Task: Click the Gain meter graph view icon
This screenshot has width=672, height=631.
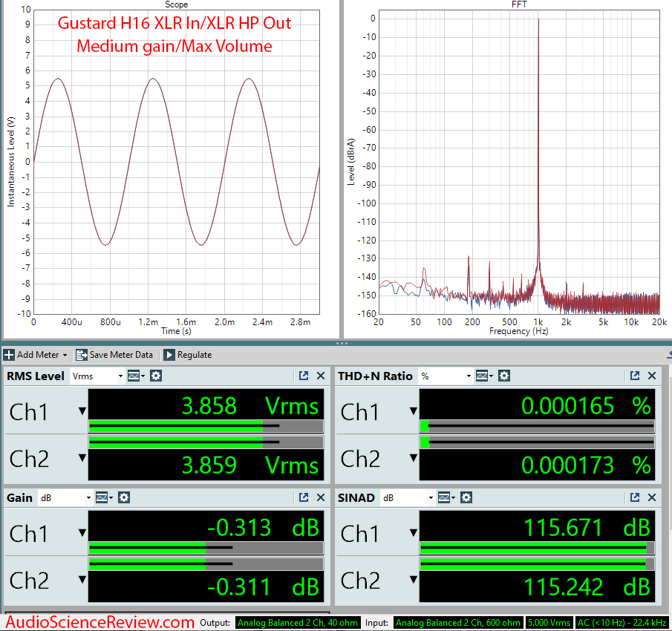Action: [104, 497]
